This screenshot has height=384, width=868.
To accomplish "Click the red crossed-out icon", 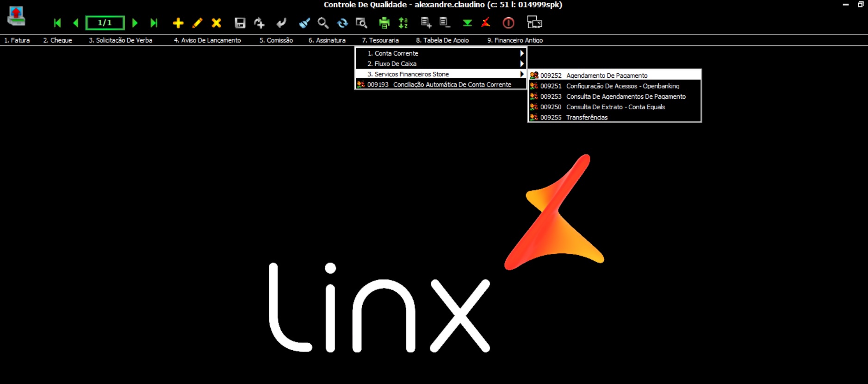I will tap(486, 23).
